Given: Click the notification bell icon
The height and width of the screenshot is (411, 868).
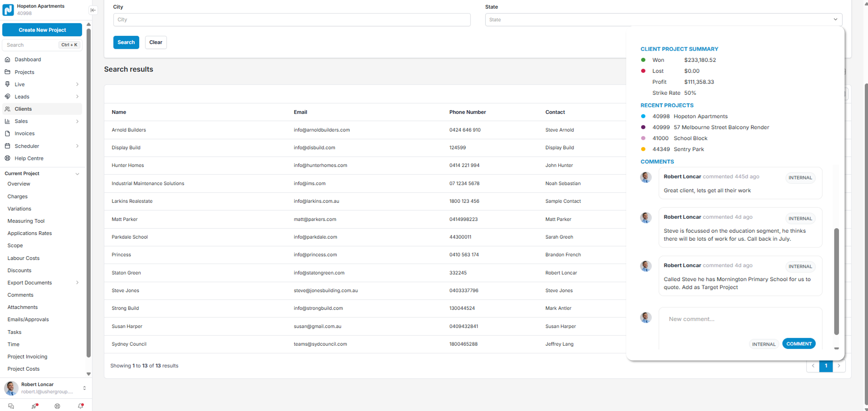Looking at the screenshot, I should 80,406.
